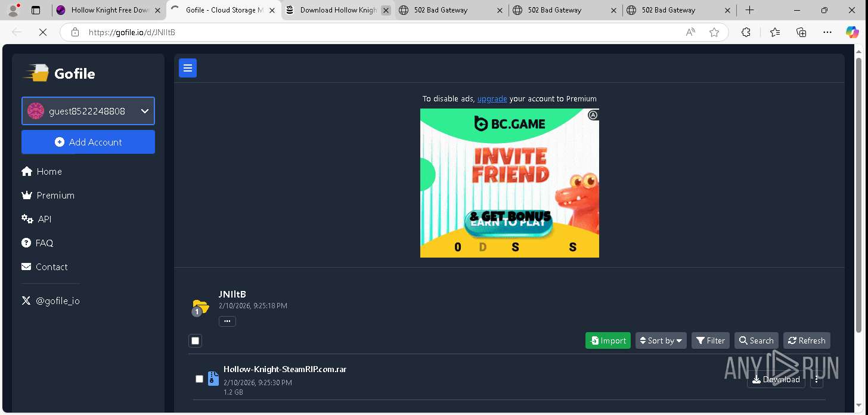Click the 1.2 GB file size text

pyautogui.click(x=233, y=392)
